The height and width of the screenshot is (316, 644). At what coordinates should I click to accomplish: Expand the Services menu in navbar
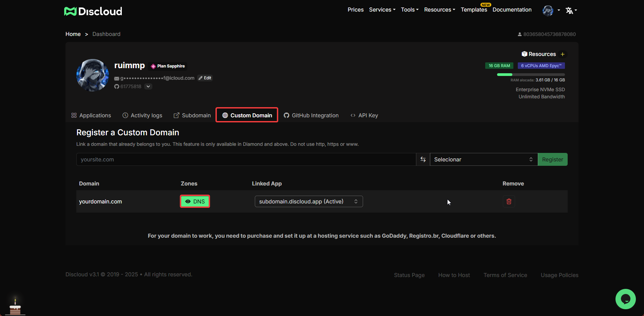382,10
